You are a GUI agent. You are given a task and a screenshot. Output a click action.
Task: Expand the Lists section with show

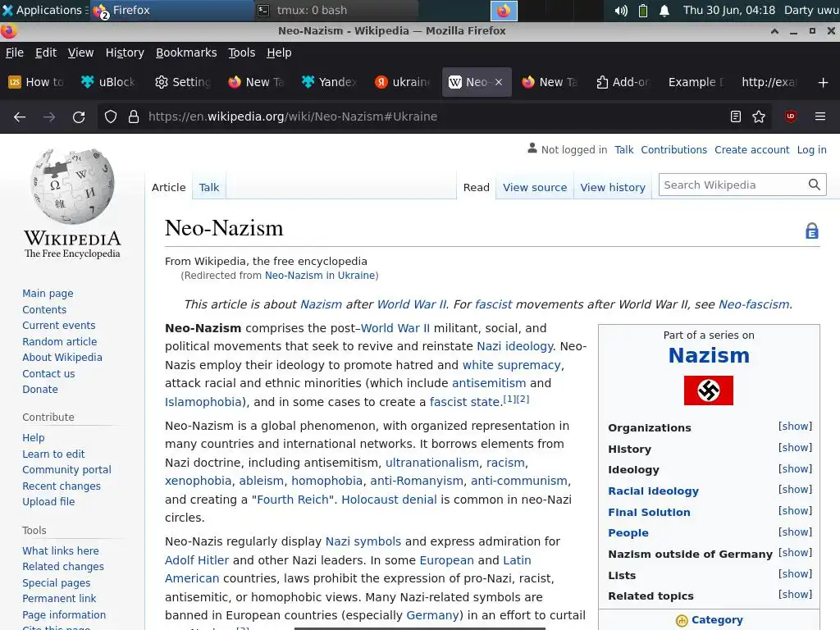coord(795,573)
